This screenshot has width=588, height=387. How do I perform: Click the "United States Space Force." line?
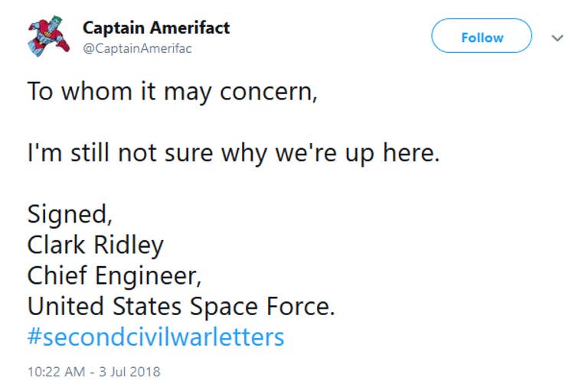pyautogui.click(x=181, y=307)
